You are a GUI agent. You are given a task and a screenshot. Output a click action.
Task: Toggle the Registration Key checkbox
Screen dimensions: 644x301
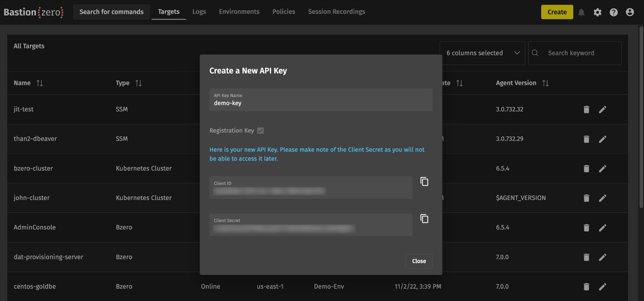pos(260,131)
